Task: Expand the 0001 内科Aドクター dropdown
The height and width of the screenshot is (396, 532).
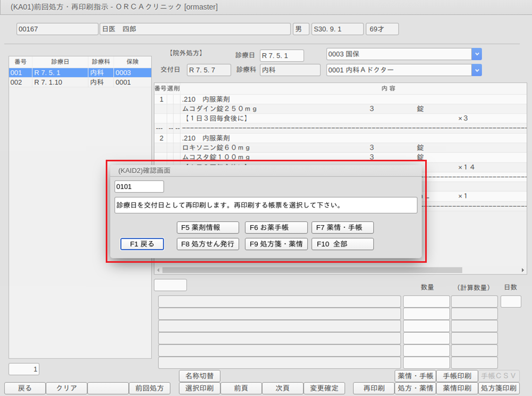Action: click(477, 70)
